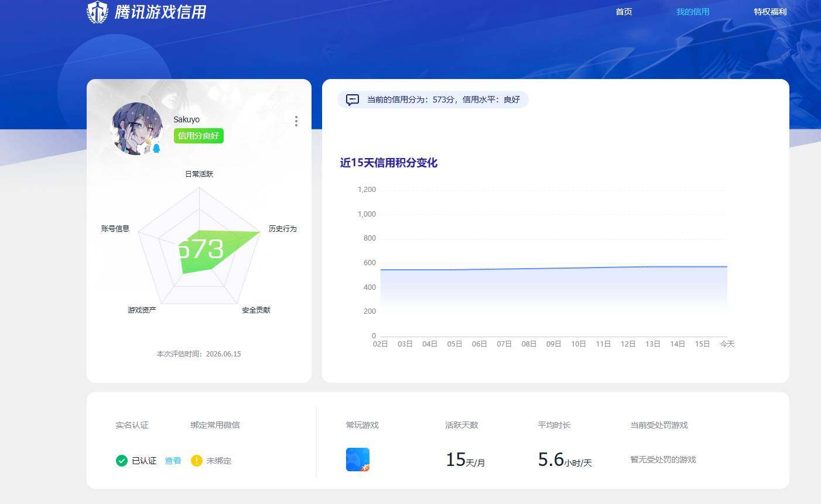The height and width of the screenshot is (504, 821).
Task: Click the 本次评估时间 2026.06.15 text
Action: click(199, 354)
